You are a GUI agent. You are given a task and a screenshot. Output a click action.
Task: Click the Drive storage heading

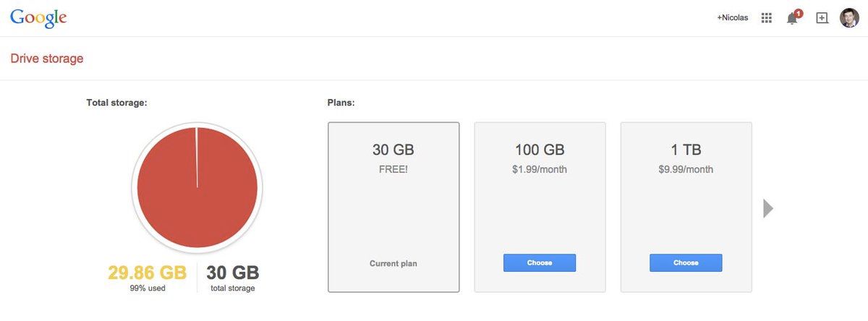tap(47, 59)
